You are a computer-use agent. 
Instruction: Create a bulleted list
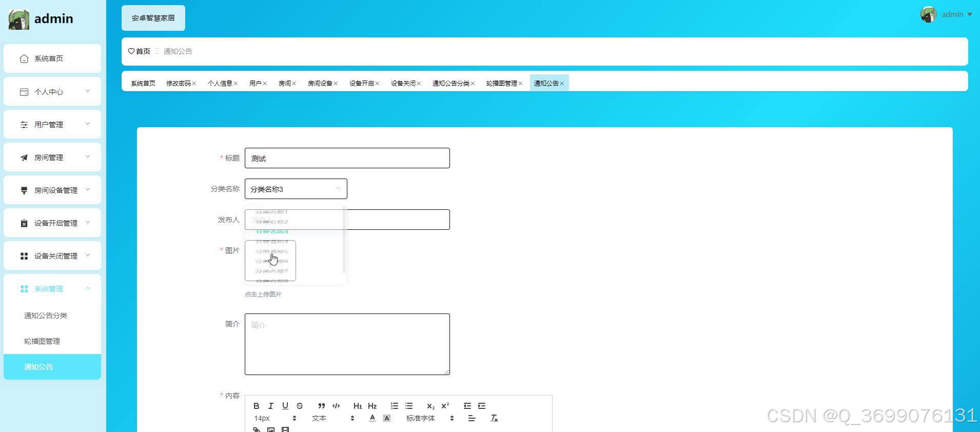409,406
